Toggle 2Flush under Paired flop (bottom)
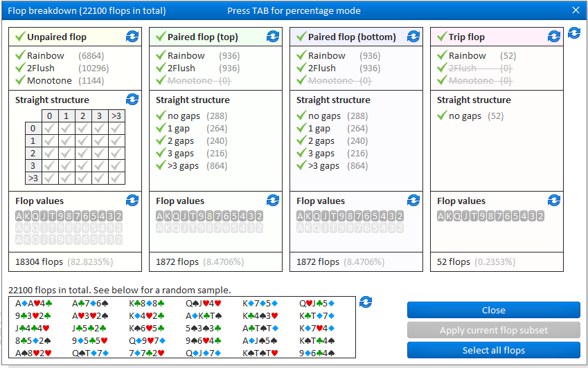The height and width of the screenshot is (368, 588). [x=301, y=68]
